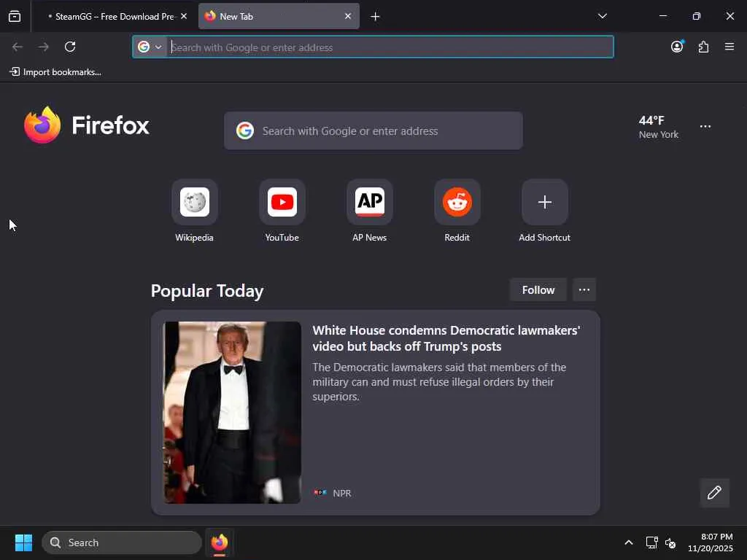Reload the current page
The width and height of the screenshot is (747, 560).
click(70, 47)
